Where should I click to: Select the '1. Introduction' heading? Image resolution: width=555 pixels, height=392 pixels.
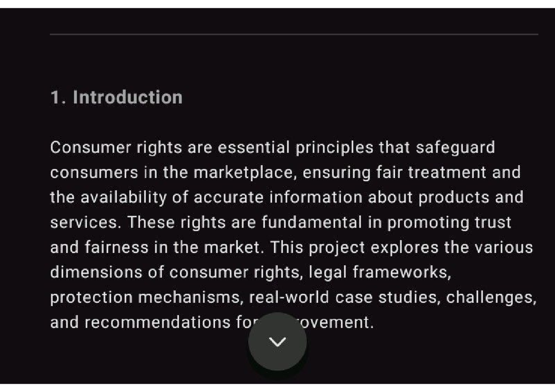coord(116,97)
